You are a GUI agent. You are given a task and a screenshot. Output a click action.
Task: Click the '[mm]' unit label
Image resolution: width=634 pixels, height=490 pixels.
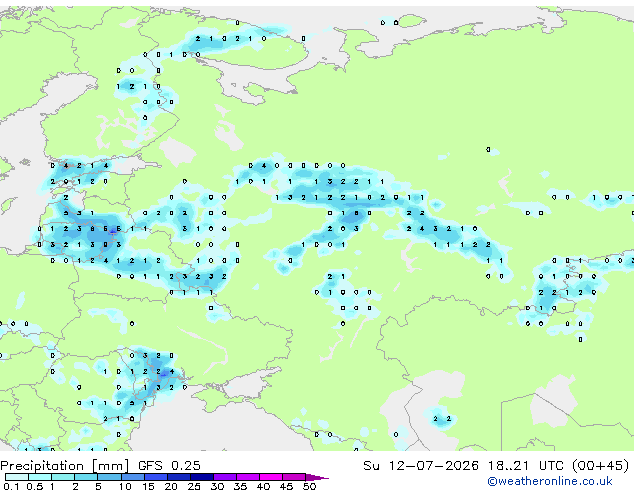coord(110,466)
